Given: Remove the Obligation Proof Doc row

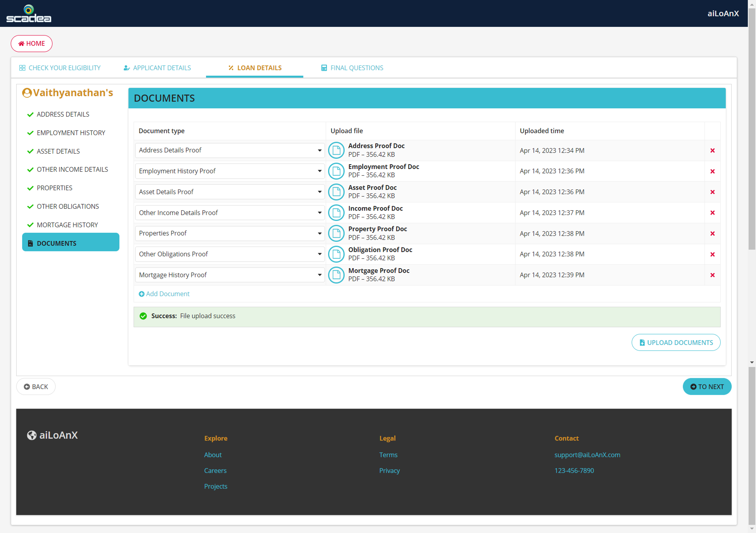Looking at the screenshot, I should pos(712,254).
